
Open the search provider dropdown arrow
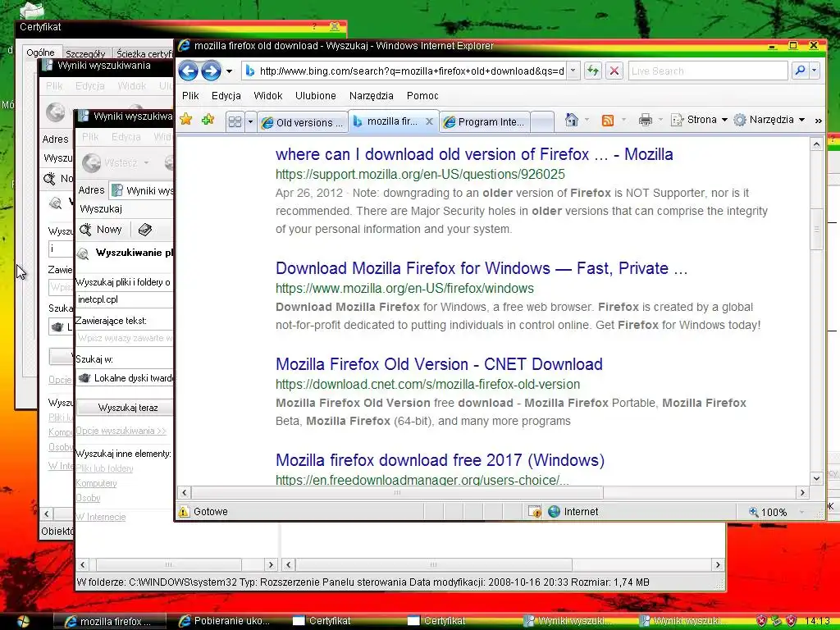[815, 71]
